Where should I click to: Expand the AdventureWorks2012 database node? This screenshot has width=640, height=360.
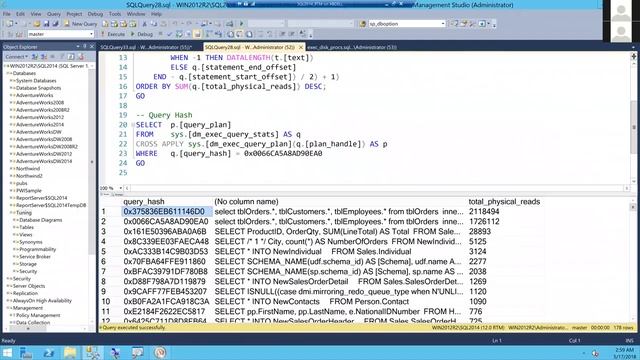pyautogui.click(x=11, y=117)
